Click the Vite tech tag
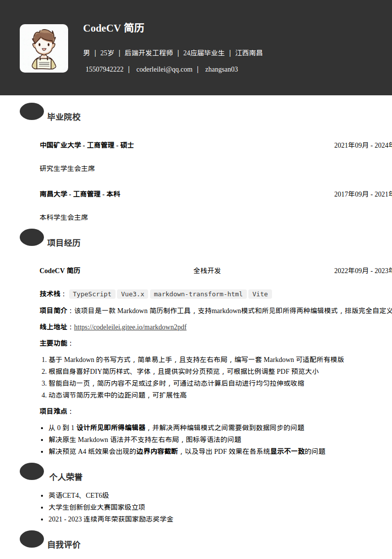392x559 pixels. coord(260,294)
